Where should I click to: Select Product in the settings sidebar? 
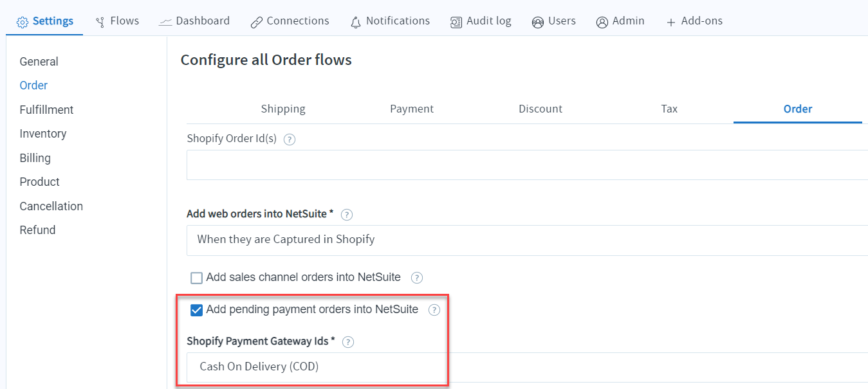click(40, 182)
